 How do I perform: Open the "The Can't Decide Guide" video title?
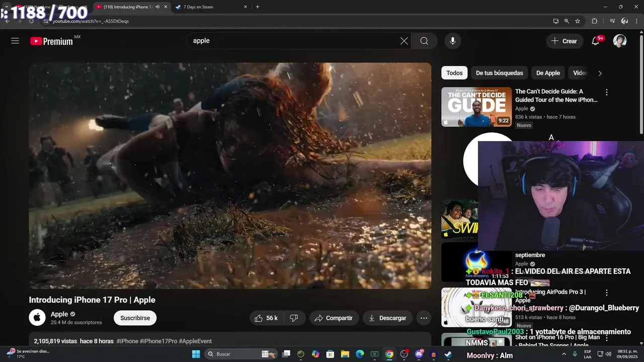556,96
